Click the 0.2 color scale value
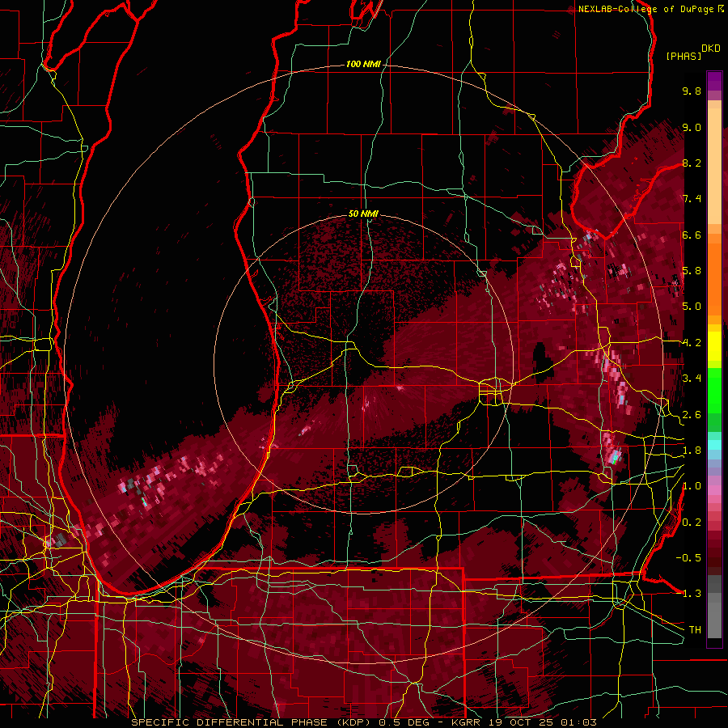Viewport: 728px width, 728px height. [x=692, y=523]
